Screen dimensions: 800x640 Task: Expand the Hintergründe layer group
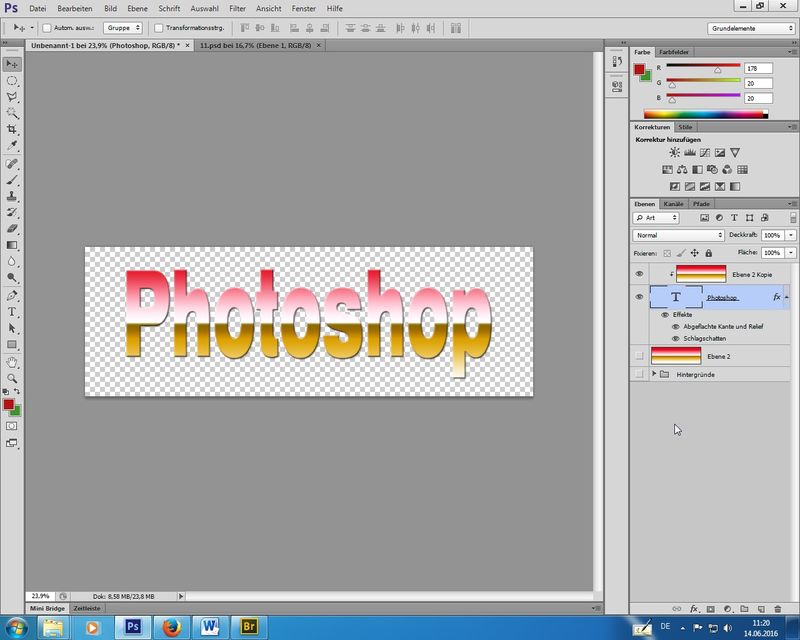654,374
